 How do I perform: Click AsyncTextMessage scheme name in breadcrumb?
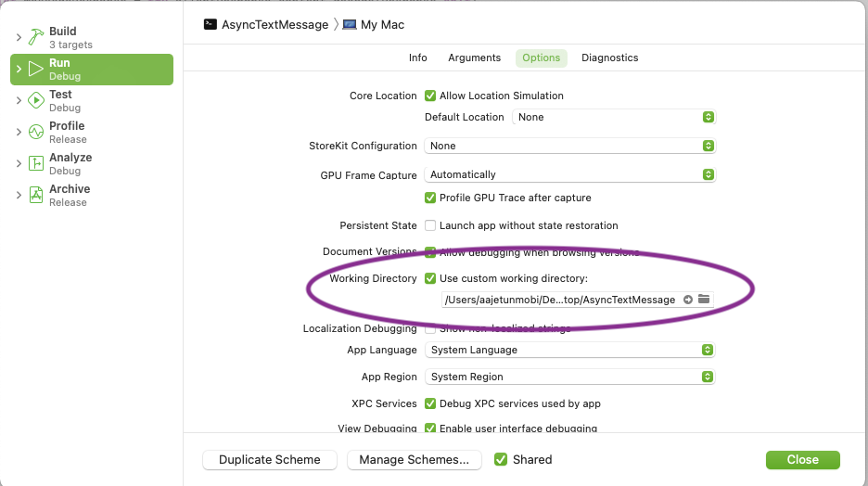(275, 25)
